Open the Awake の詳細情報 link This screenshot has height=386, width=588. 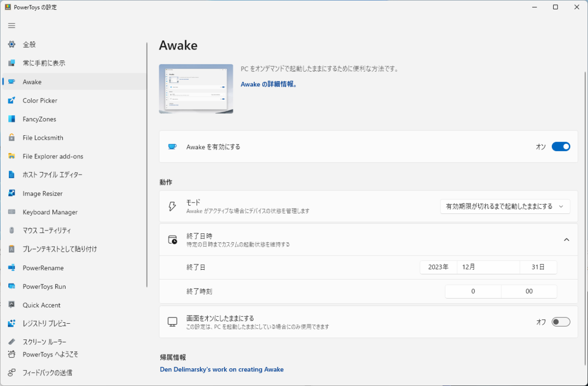point(269,84)
